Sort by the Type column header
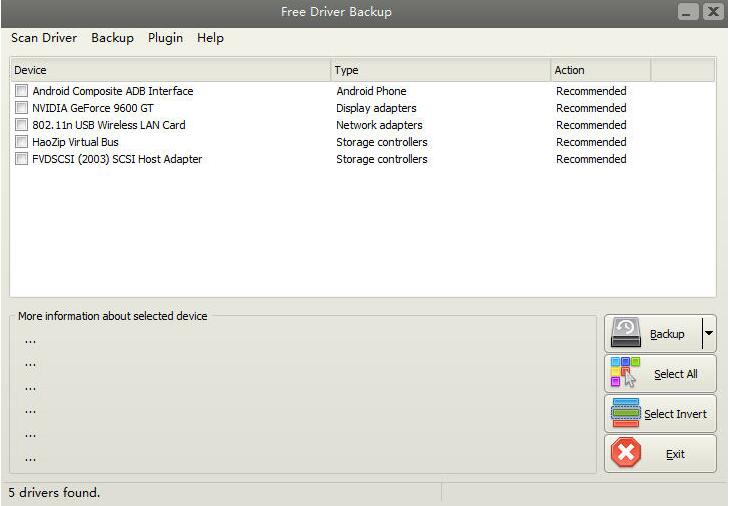This screenshot has height=506, width=731. pos(441,70)
